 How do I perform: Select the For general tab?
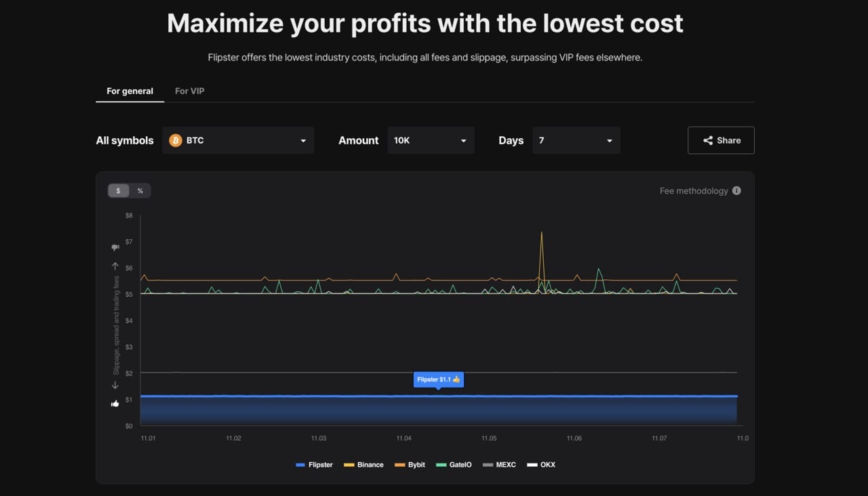pos(130,91)
